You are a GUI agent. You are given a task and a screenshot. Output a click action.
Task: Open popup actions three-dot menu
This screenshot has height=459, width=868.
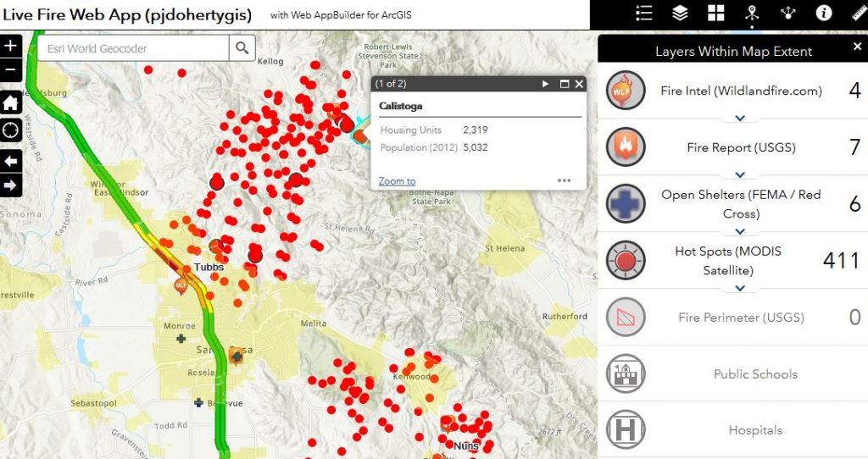(x=564, y=180)
